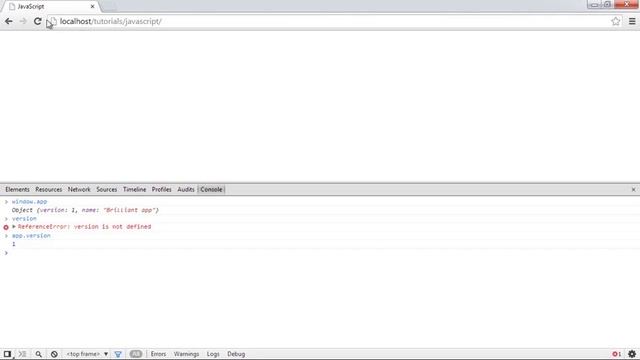Filter console by Logs
Screen dimensions: 640x360
coord(213,354)
